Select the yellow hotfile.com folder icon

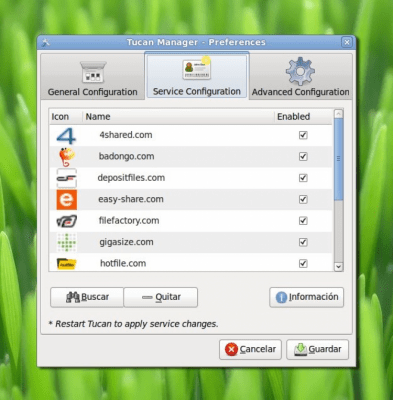point(67,264)
